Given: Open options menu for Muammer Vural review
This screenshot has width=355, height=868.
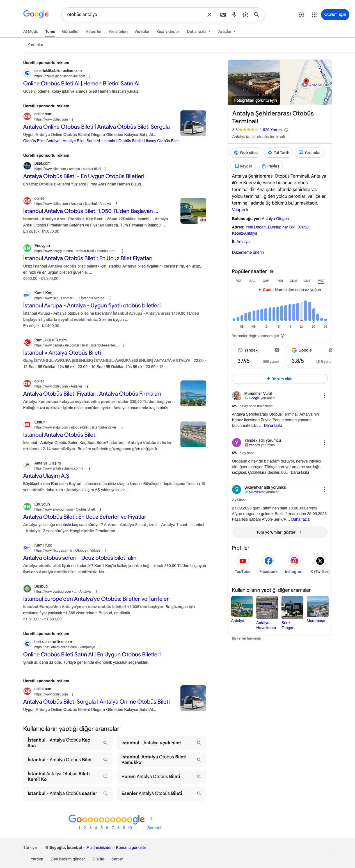Looking at the screenshot, I should point(324,396).
